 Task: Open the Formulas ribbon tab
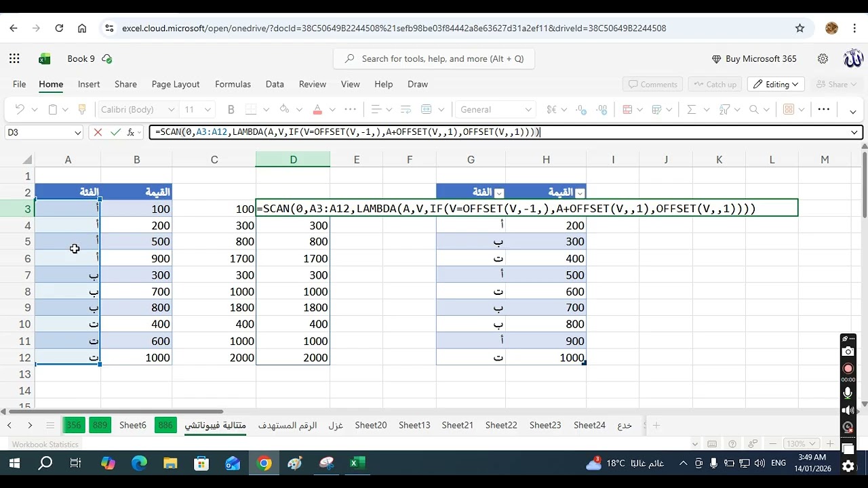click(x=233, y=84)
